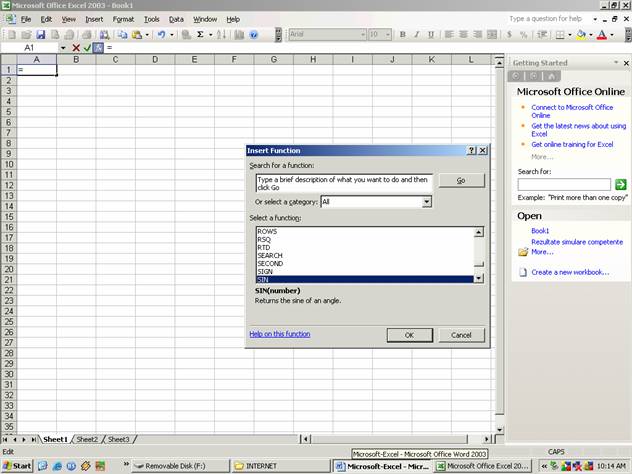This screenshot has height=474, width=632.
Task: Click the Internet Explorer quick launch icon
Action: [57, 466]
